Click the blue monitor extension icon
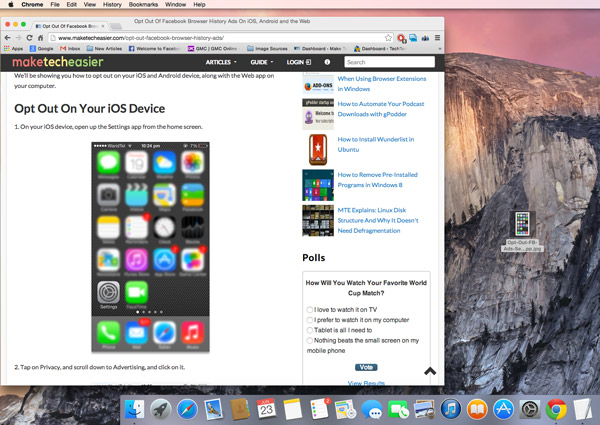This screenshot has width=600, height=425. (413, 38)
